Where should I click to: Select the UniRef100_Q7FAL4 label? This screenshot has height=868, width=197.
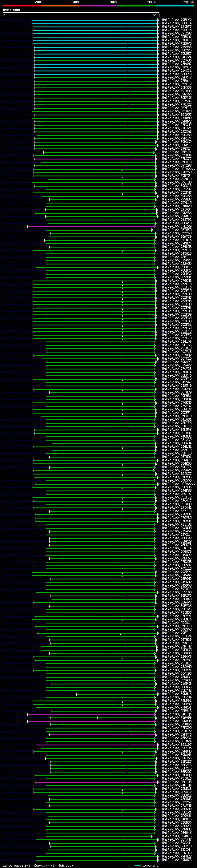click(176, 81)
